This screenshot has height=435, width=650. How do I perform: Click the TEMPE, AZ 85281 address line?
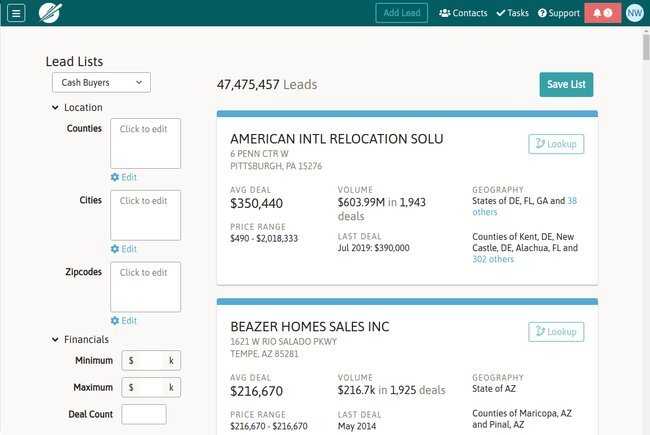(x=264, y=354)
